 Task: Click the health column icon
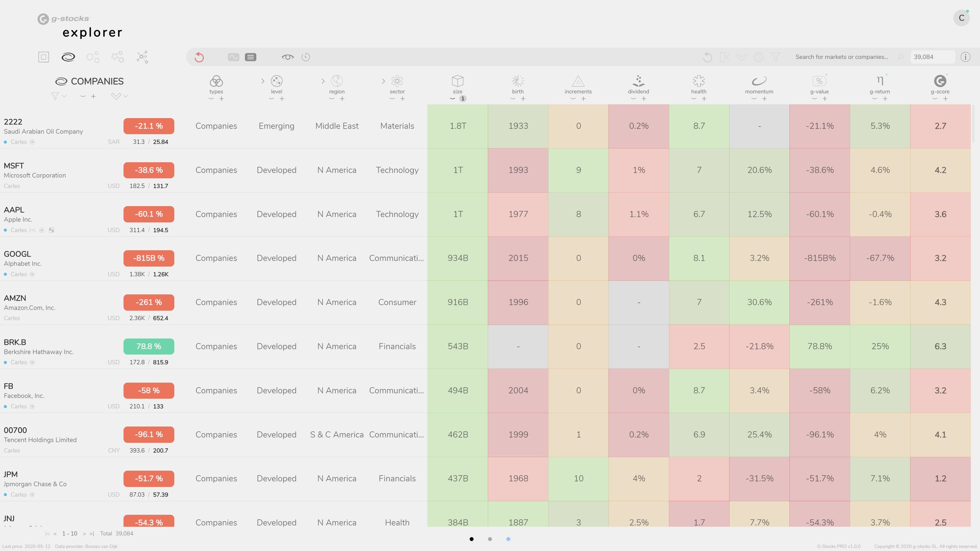tap(699, 81)
